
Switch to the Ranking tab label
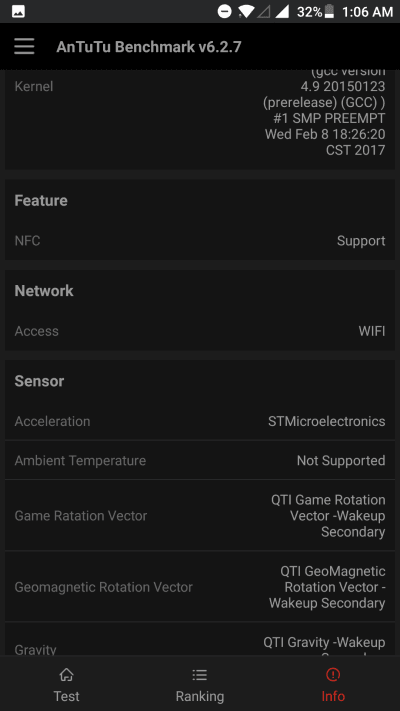tap(200, 696)
